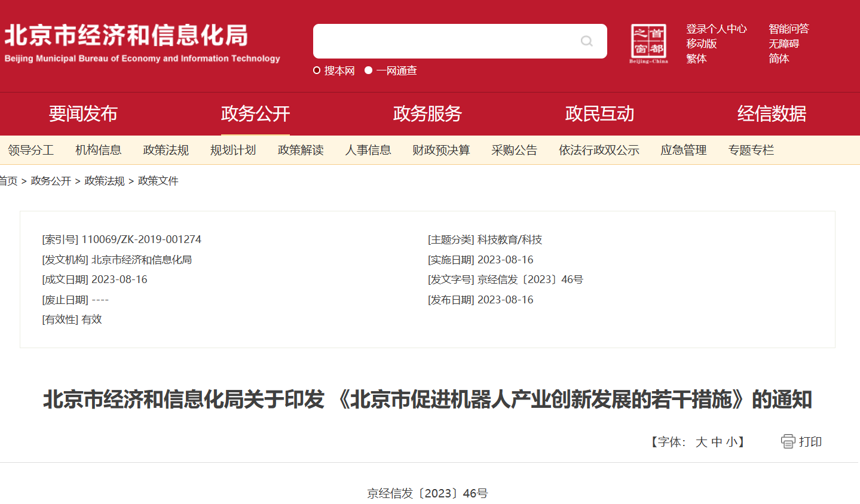Login via 登录个人中心

coord(715,28)
